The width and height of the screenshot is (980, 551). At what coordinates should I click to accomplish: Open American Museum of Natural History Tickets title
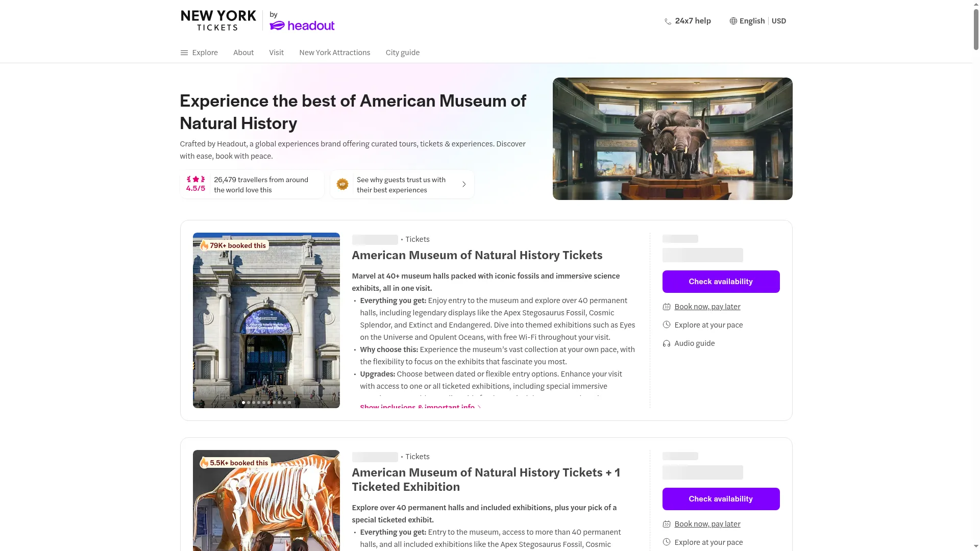coord(477,255)
